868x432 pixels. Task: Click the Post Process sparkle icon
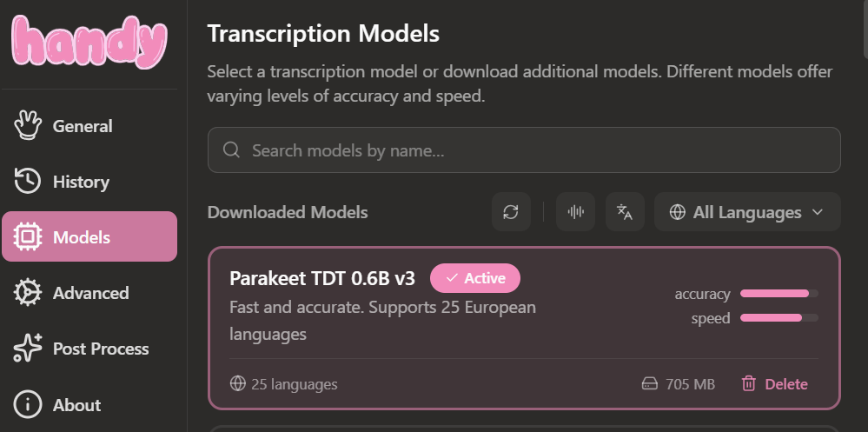pos(27,349)
